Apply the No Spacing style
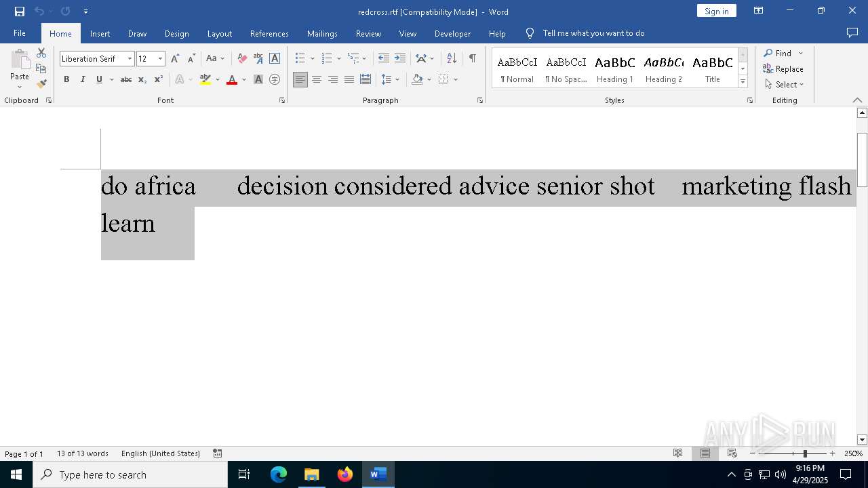The height and width of the screenshot is (488, 868). 566,68
